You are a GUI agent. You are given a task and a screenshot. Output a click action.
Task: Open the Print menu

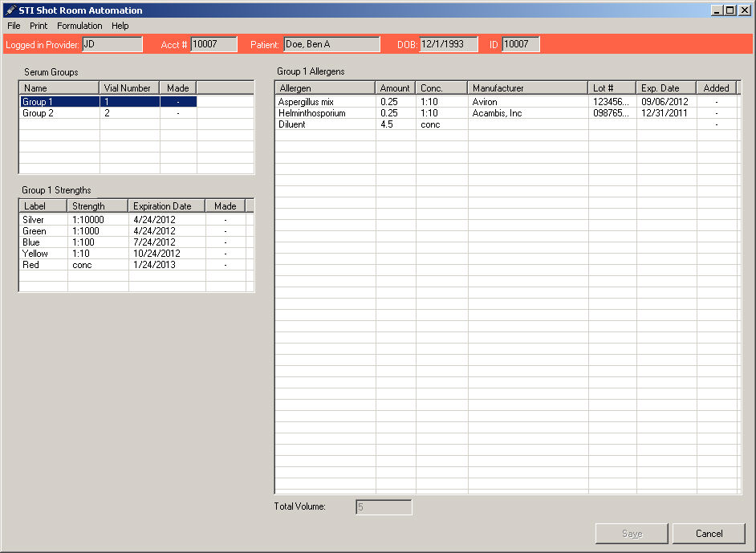click(39, 26)
